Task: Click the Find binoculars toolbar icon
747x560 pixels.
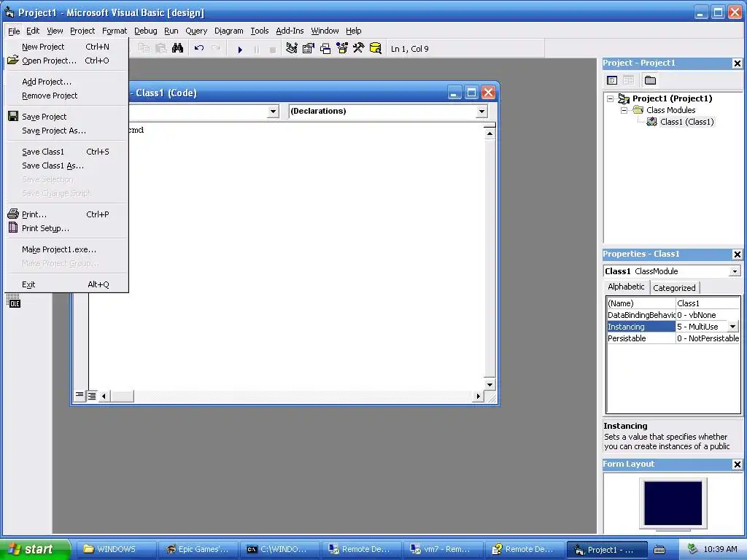Action: pyautogui.click(x=178, y=49)
